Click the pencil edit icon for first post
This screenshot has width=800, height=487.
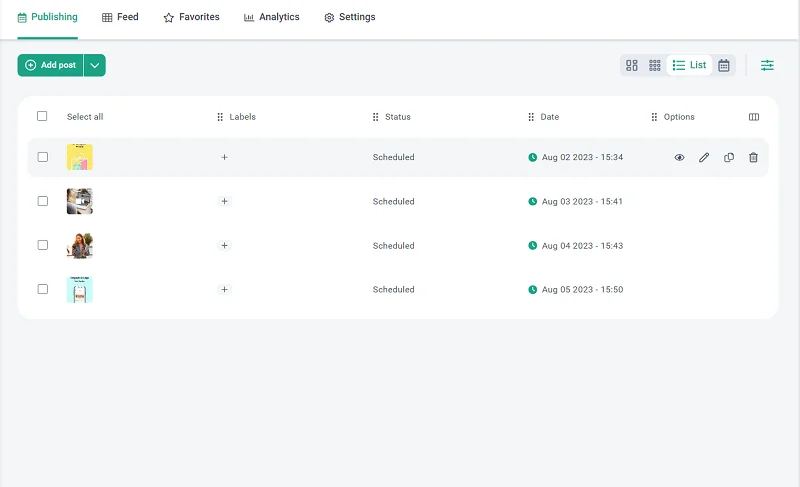coord(704,157)
